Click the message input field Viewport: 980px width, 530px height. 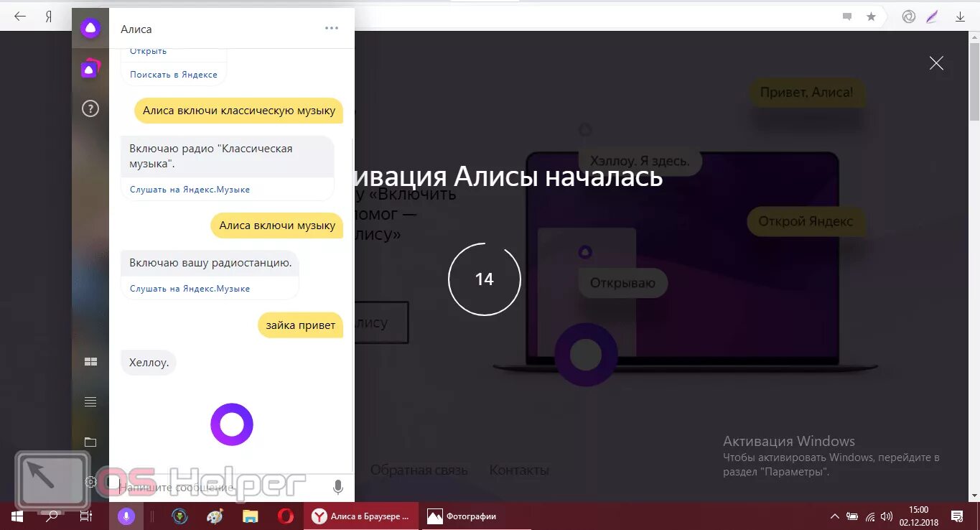click(220, 488)
